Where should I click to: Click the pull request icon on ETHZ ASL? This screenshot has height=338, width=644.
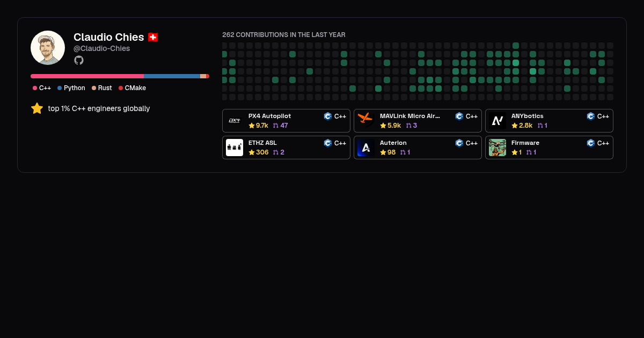pos(276,152)
